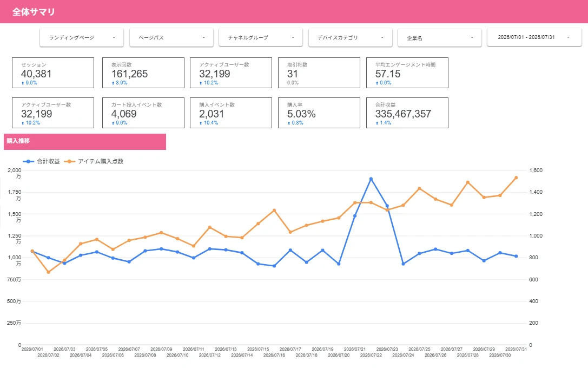Click the カート投入イベント数 value 4,069

click(x=124, y=114)
